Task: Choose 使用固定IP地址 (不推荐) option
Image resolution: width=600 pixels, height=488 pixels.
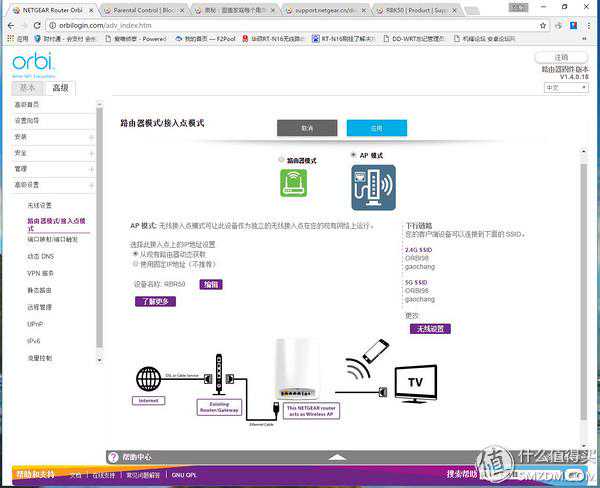Action: click(135, 263)
